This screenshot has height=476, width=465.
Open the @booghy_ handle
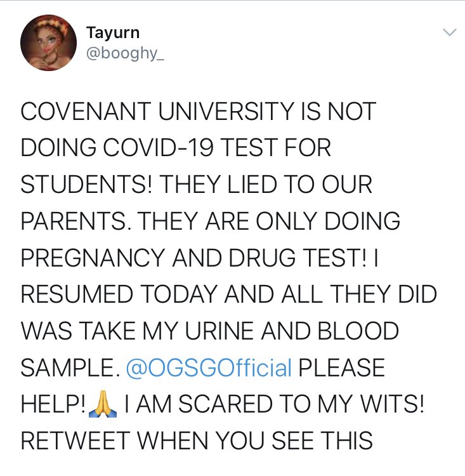coord(125,53)
